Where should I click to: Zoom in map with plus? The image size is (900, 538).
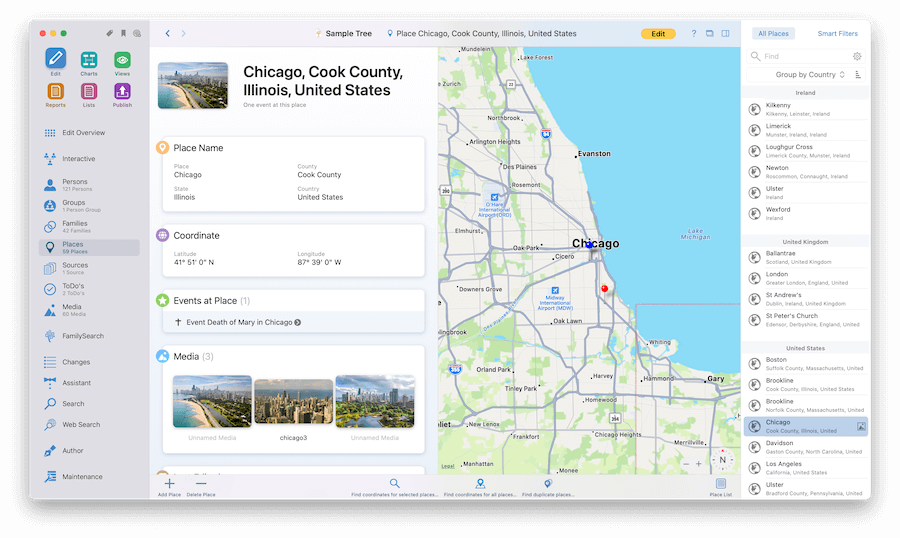coord(699,464)
